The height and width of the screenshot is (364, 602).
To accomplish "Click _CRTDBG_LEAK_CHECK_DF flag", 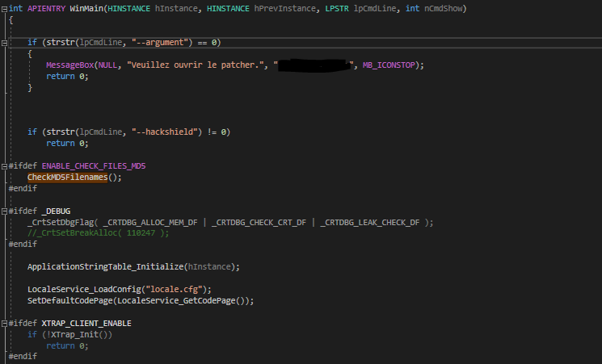I will tap(370, 223).
